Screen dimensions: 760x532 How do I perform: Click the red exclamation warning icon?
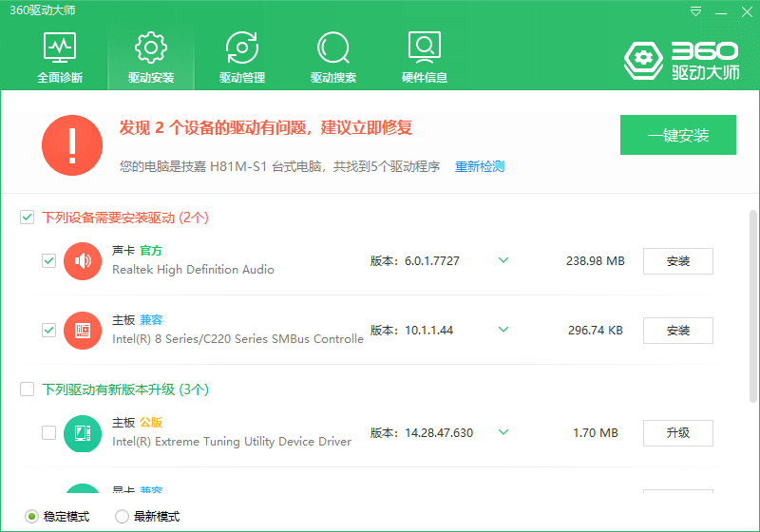72,145
